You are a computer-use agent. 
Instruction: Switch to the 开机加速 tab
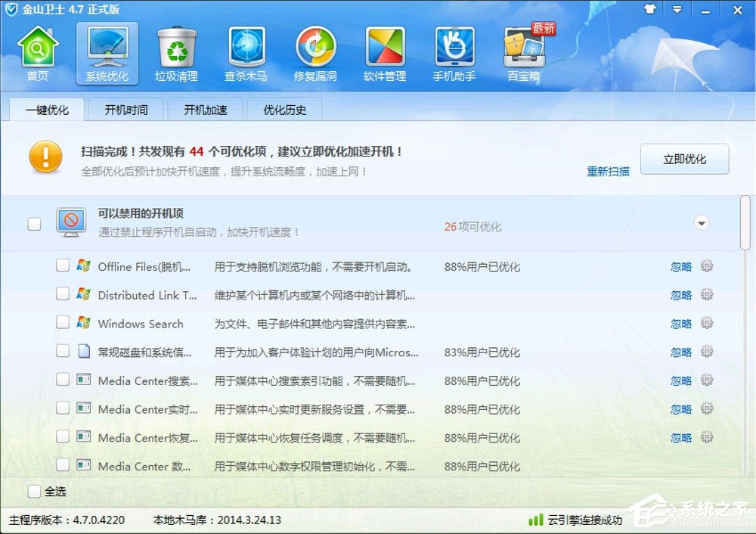point(204,109)
